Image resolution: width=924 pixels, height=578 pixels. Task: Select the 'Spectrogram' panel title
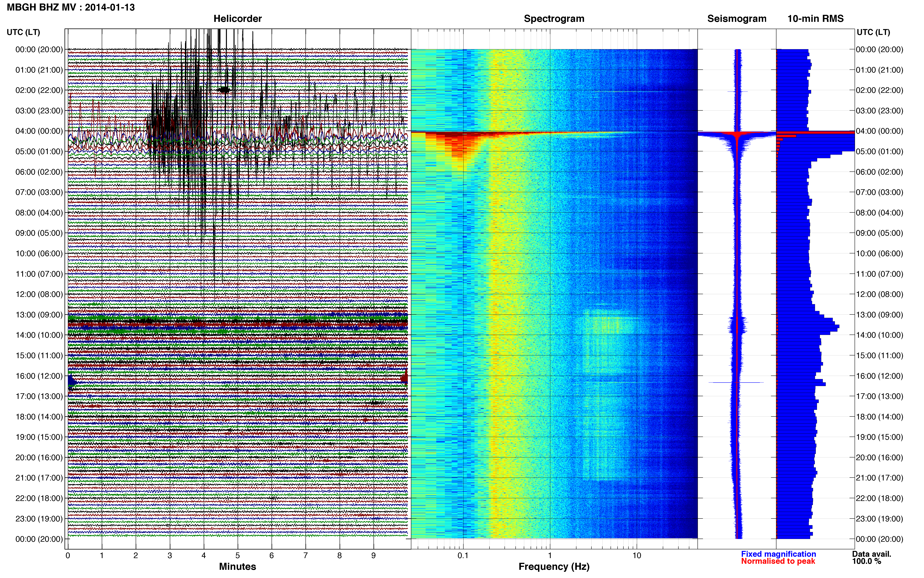click(554, 19)
